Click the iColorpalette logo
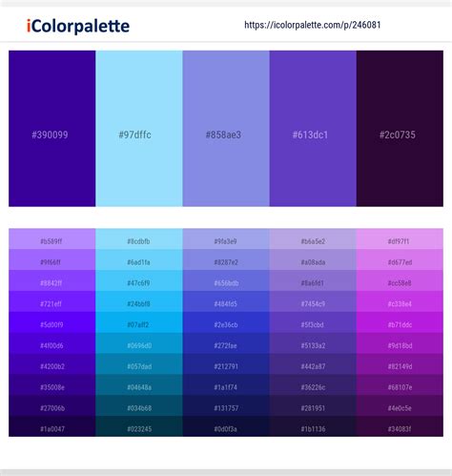Viewport: 452px width, 476px height. (78, 26)
